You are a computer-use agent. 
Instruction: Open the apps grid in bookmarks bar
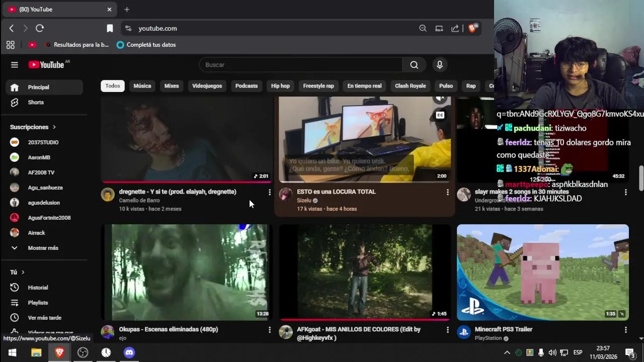(11, 45)
